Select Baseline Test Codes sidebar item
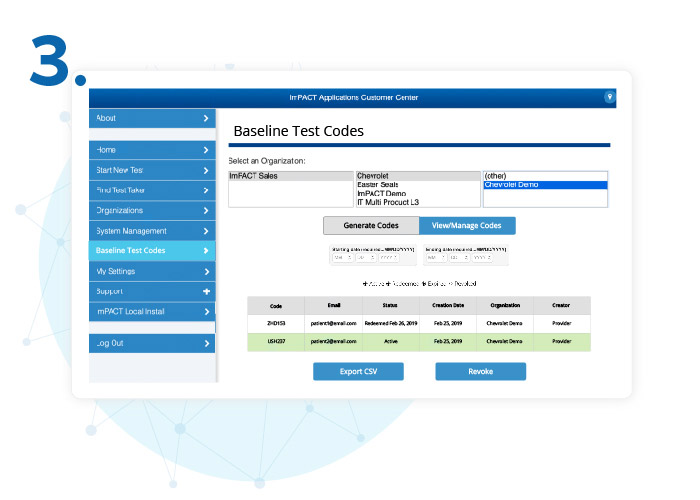 [x=152, y=251]
